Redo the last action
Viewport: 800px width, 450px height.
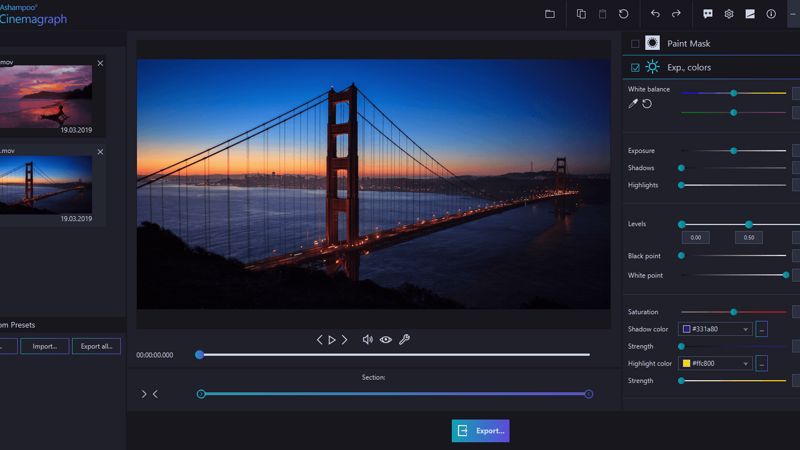(x=676, y=14)
